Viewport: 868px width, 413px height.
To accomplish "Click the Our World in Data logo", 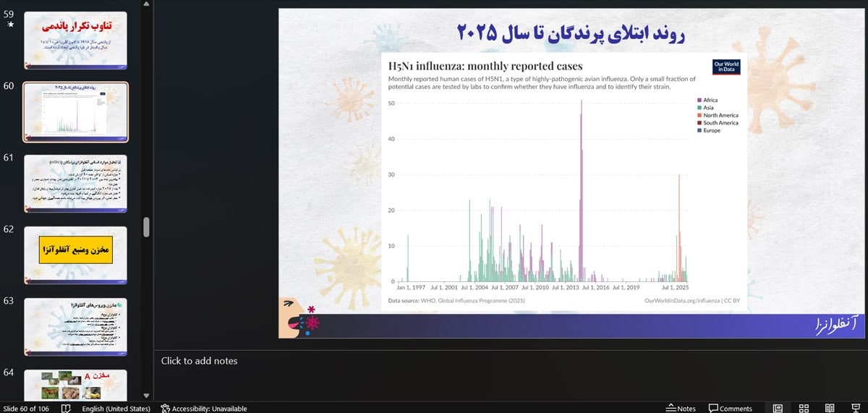I will (x=726, y=67).
